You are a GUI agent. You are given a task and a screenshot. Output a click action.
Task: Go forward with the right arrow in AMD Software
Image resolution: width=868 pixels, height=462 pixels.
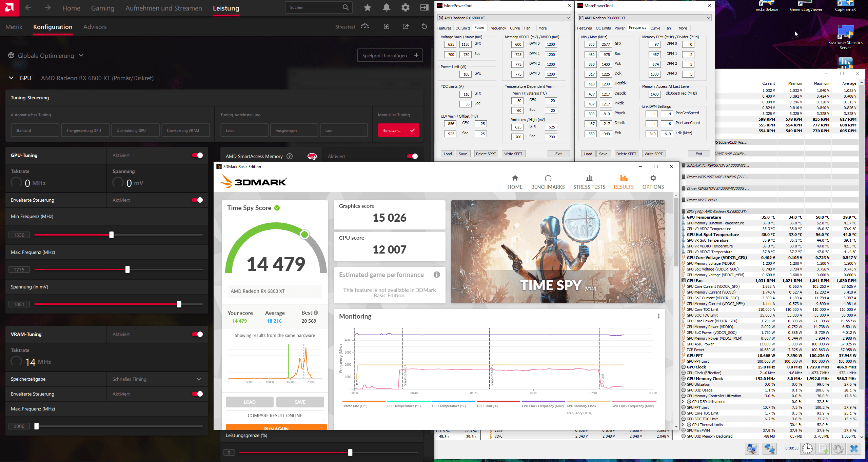(47, 7)
